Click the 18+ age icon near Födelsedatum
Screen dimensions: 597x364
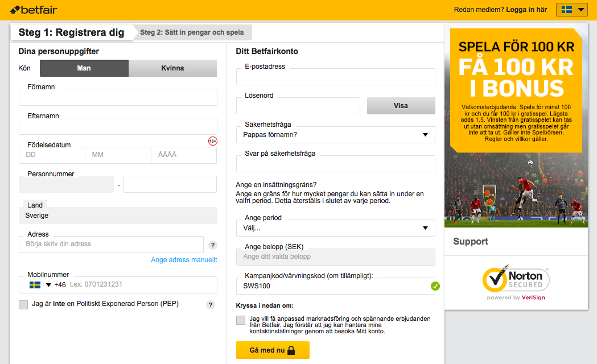[x=212, y=140]
